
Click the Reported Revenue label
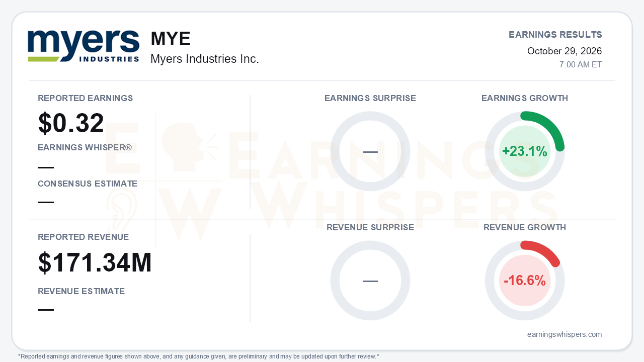(84, 237)
